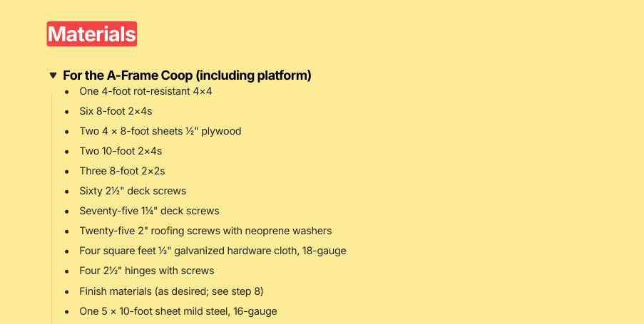Screen dimensions: 644x324
Task: Collapse the A-Frame Coop toggle triangle
Action: click(53, 75)
